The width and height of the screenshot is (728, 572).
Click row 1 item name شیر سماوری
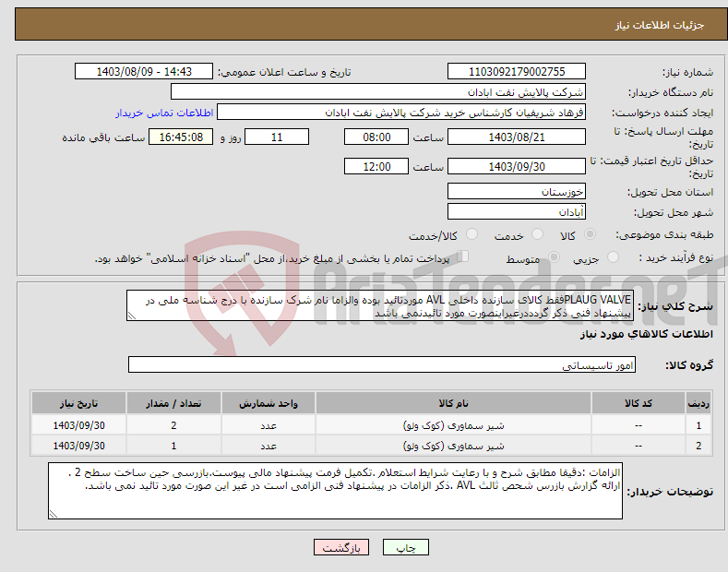point(453,425)
